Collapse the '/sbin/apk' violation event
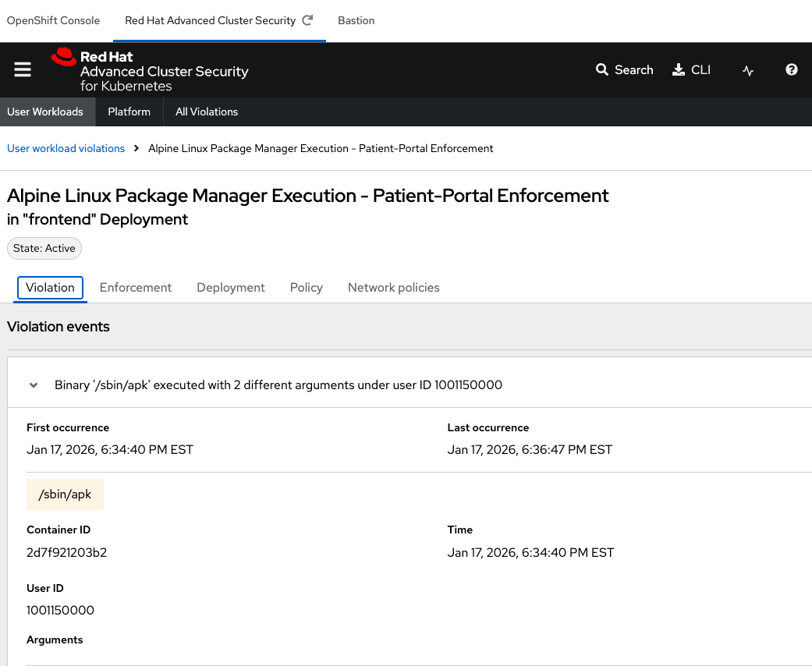Viewport: 812px width, 666px height. [x=34, y=385]
